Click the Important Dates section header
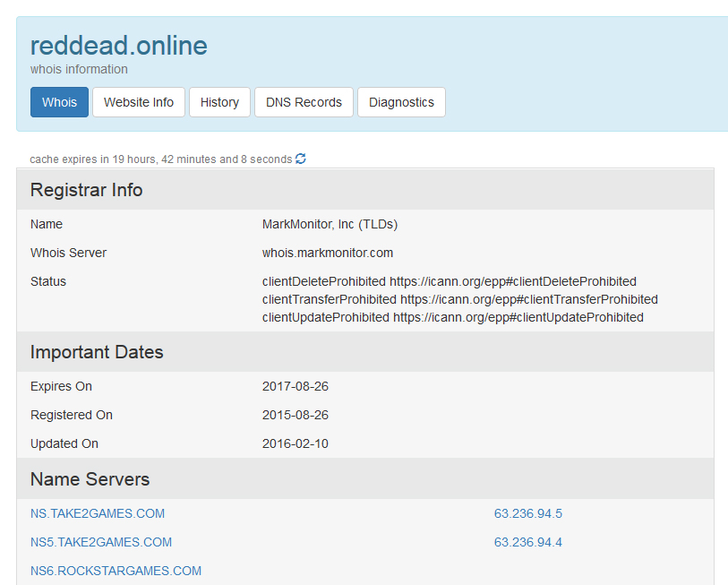 point(365,352)
